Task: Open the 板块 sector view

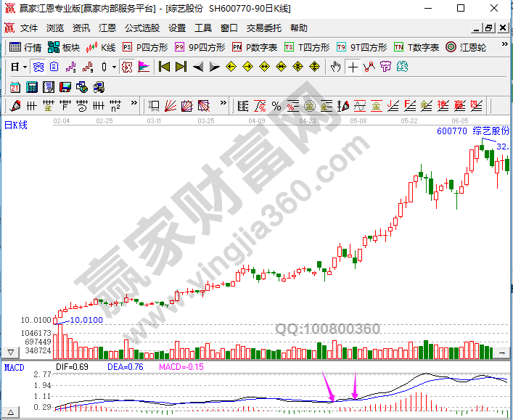Action: [x=63, y=47]
